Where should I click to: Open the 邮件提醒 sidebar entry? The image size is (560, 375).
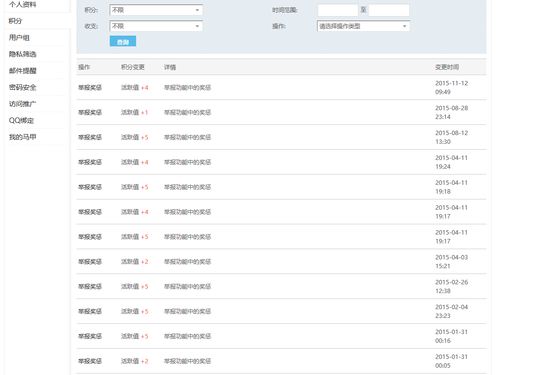coord(22,71)
